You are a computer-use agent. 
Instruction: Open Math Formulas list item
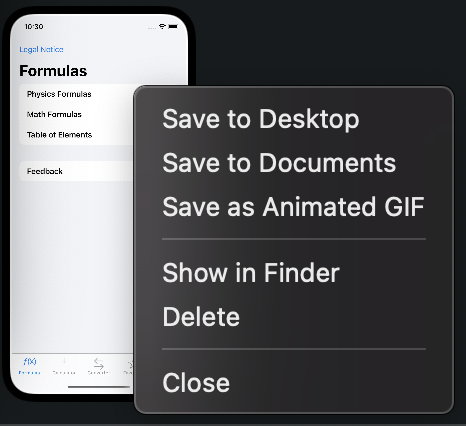pos(54,114)
